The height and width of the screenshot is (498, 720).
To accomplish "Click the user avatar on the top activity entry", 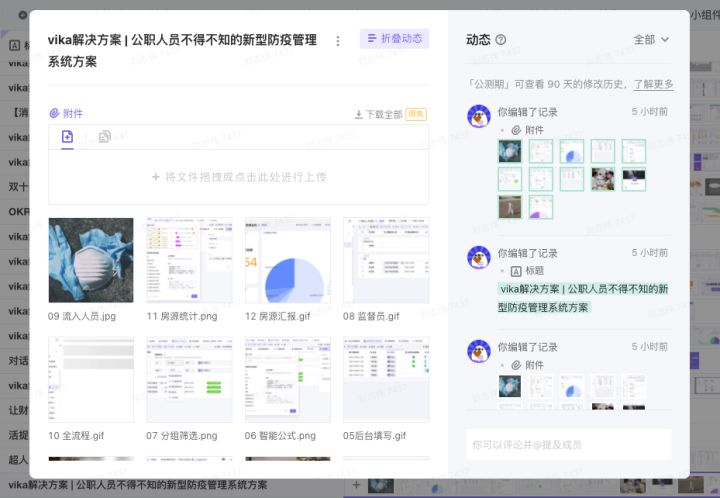I will tap(479, 116).
